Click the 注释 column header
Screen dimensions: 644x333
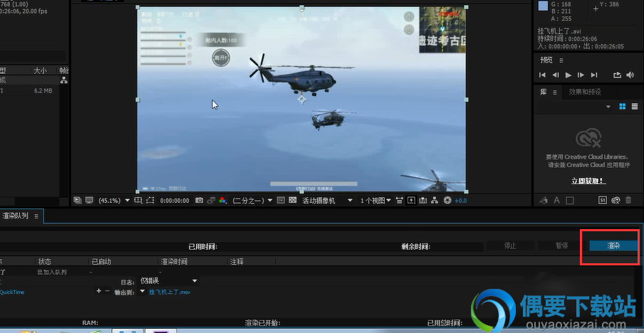pos(237,261)
